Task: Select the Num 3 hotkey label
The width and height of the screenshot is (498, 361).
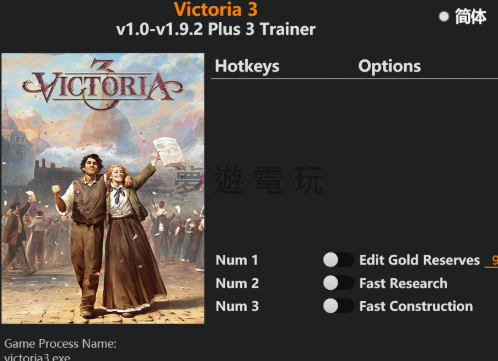Action: coord(237,306)
